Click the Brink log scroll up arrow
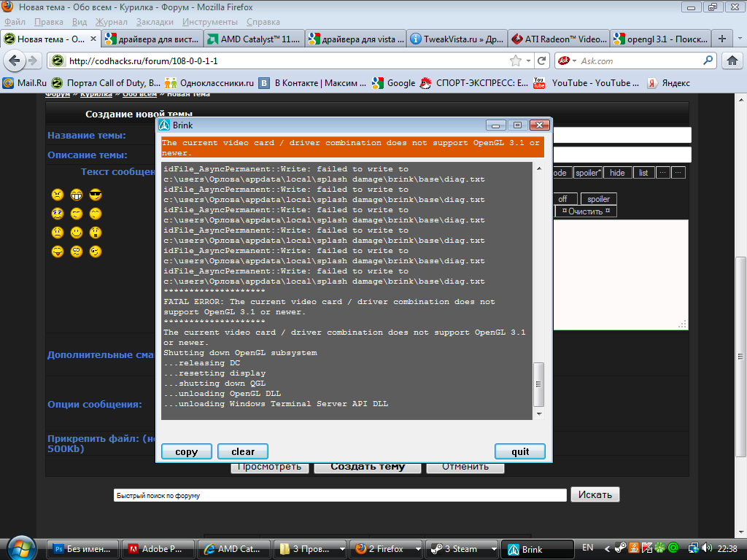Screen dimensions: 747x560 click(x=539, y=168)
